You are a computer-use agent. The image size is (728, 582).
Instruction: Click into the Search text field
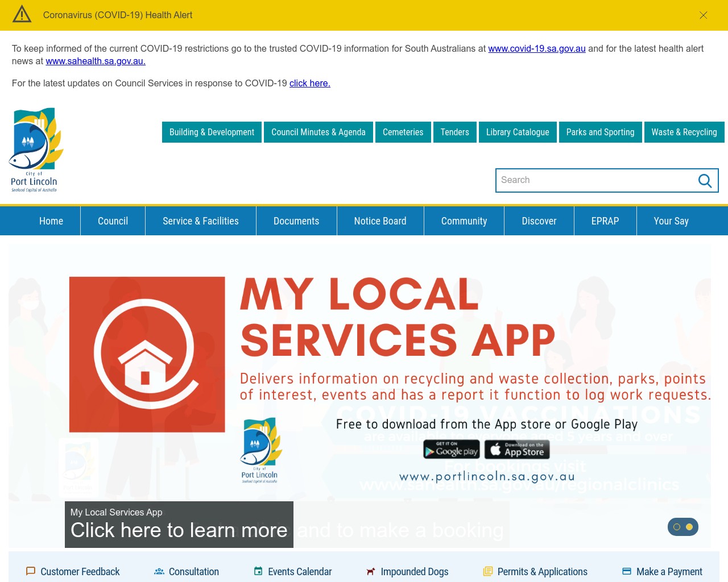click(x=594, y=180)
